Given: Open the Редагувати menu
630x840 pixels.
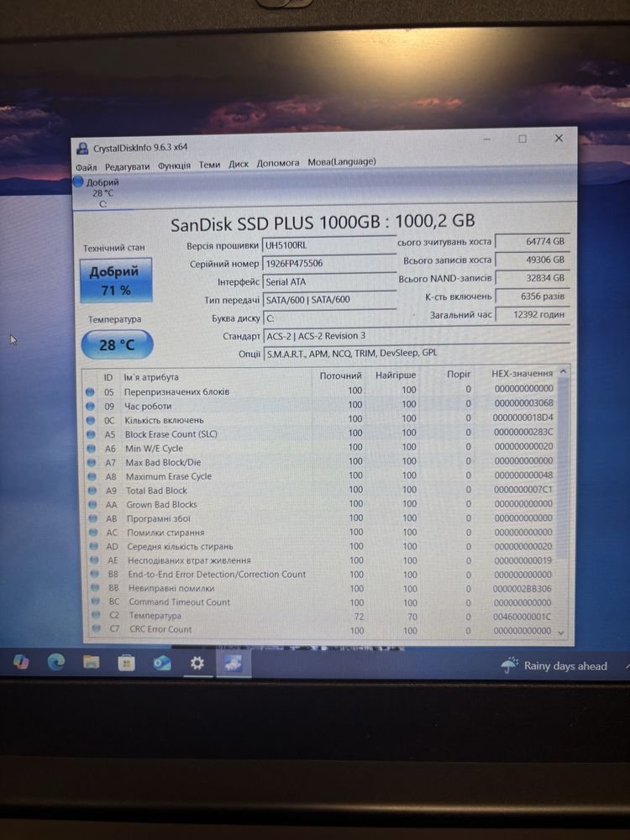Looking at the screenshot, I should (x=127, y=166).
